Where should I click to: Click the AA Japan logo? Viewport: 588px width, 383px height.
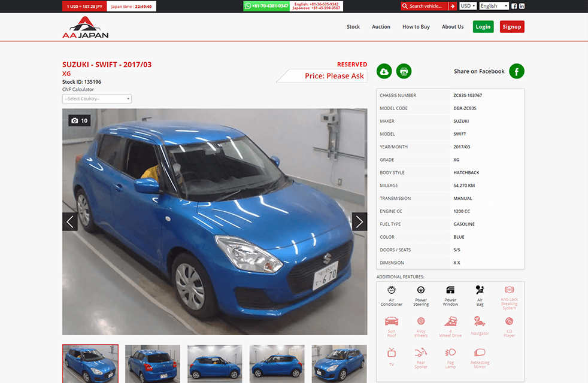[x=86, y=27]
